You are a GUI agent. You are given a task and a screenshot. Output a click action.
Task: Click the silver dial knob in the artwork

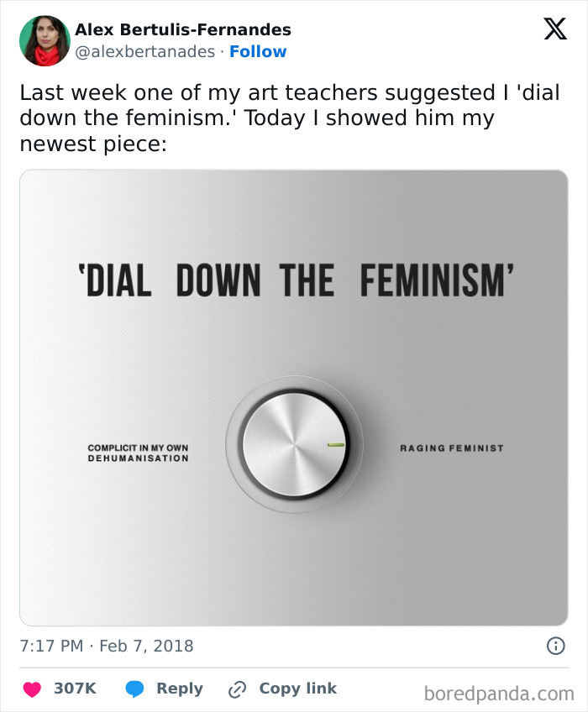(x=293, y=442)
